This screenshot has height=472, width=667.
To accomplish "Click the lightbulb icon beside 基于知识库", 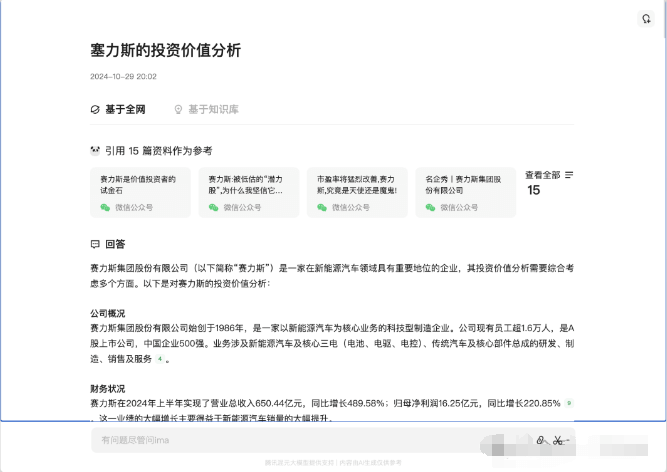I will [x=179, y=110].
